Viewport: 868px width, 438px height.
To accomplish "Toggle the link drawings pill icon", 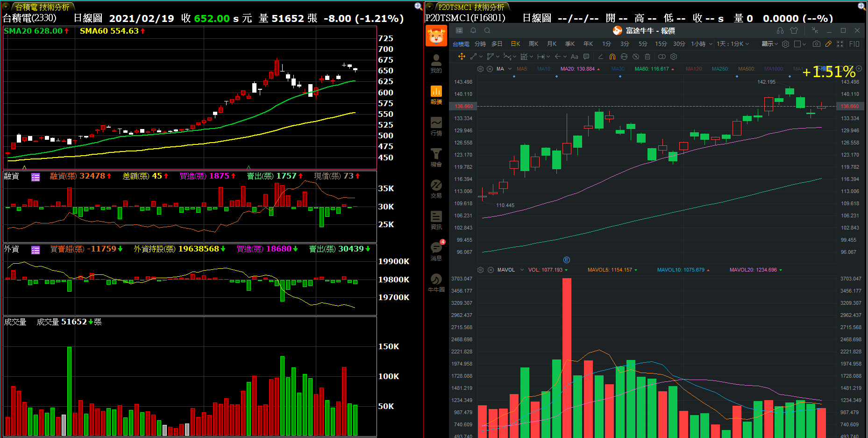I will (662, 57).
